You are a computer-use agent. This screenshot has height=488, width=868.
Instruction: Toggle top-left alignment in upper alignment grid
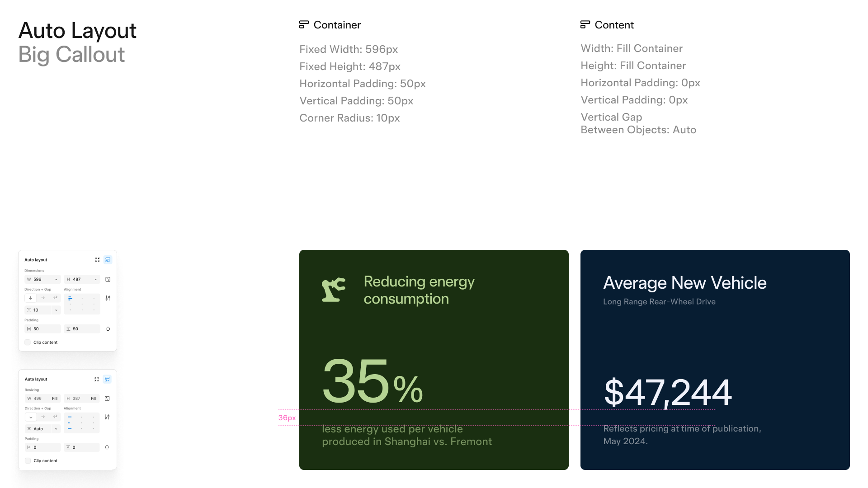[x=70, y=298]
